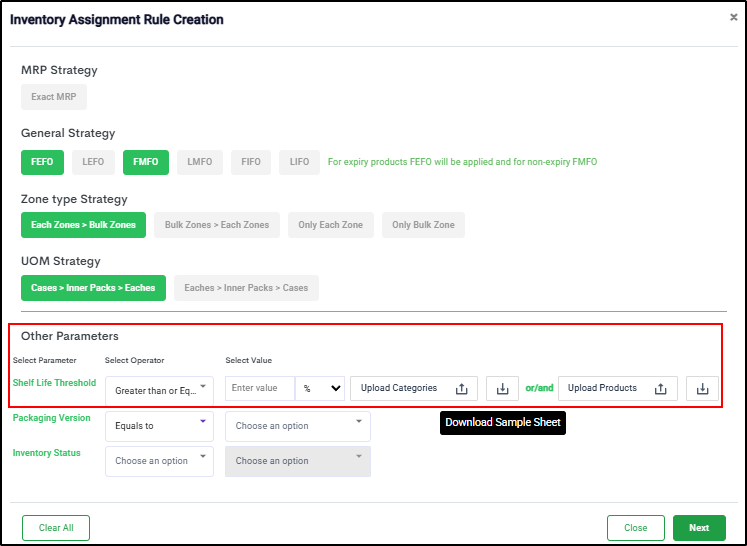
Task: Enable the LEFO strategy option
Action: tap(93, 162)
